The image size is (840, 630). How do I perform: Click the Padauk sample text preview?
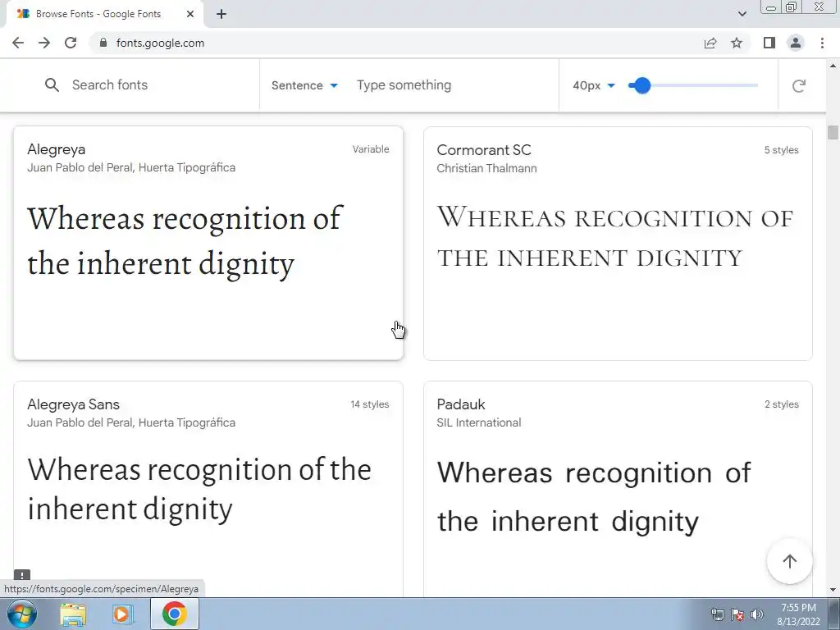(594, 497)
